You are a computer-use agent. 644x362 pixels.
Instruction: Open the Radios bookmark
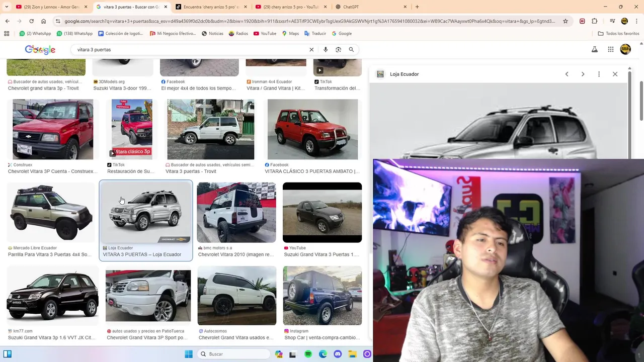pos(238,33)
